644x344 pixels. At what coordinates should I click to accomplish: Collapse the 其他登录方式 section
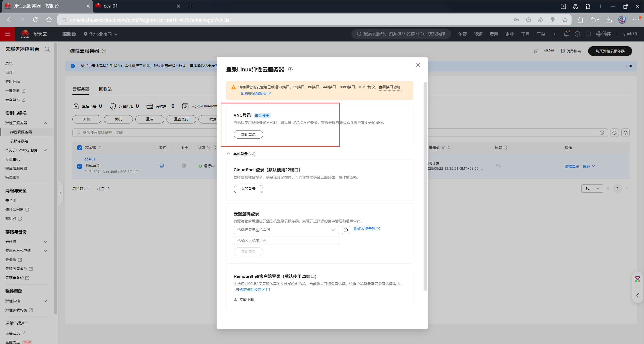pyautogui.click(x=228, y=154)
